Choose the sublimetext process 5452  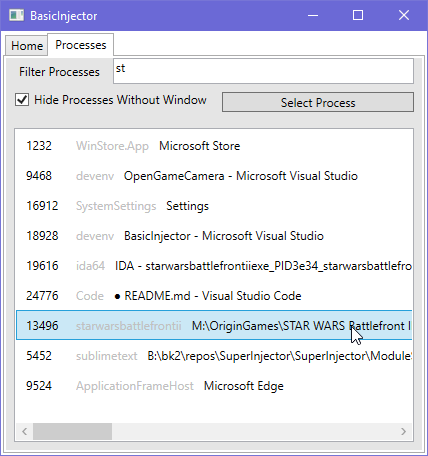click(214, 356)
